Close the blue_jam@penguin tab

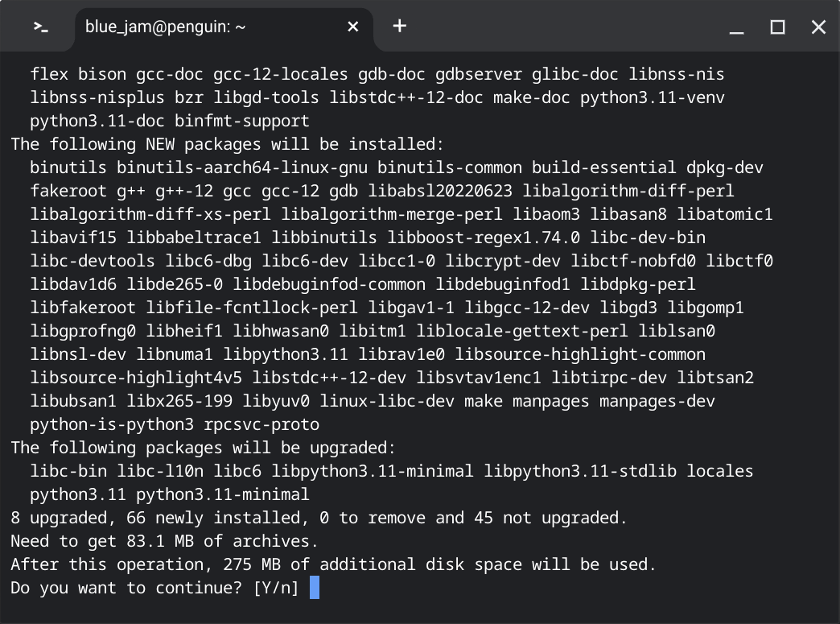[x=352, y=27]
